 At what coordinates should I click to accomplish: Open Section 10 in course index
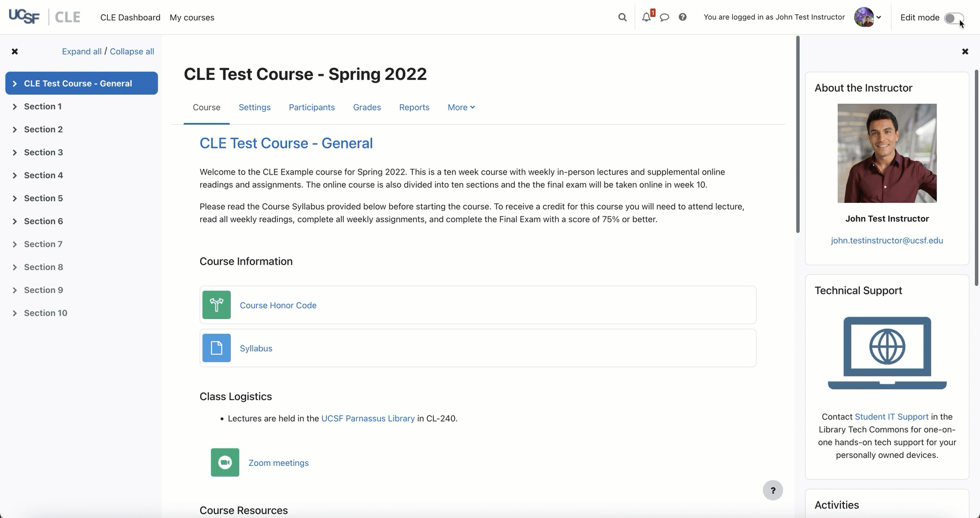click(x=45, y=313)
